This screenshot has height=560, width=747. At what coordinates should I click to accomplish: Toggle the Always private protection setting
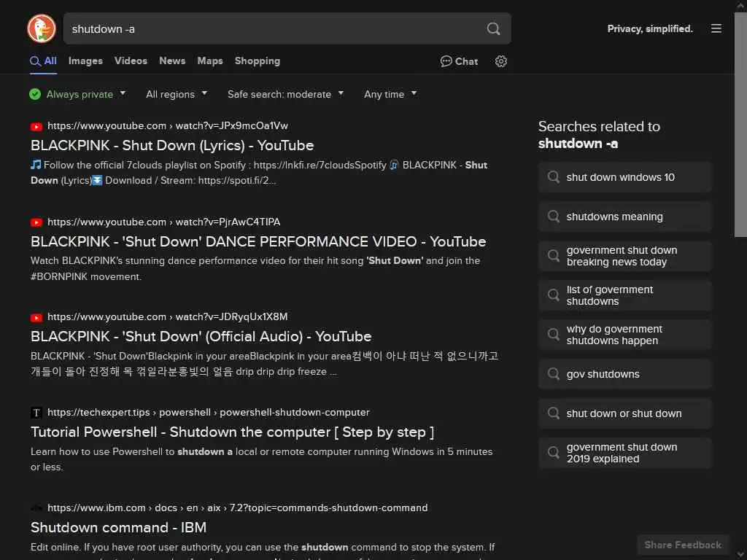(x=77, y=94)
